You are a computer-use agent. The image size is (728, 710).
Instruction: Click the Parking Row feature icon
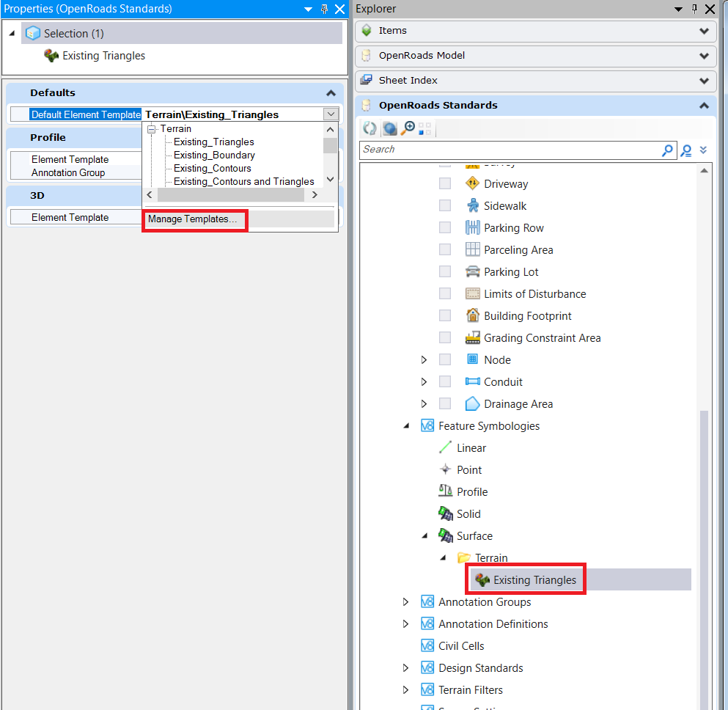point(472,227)
